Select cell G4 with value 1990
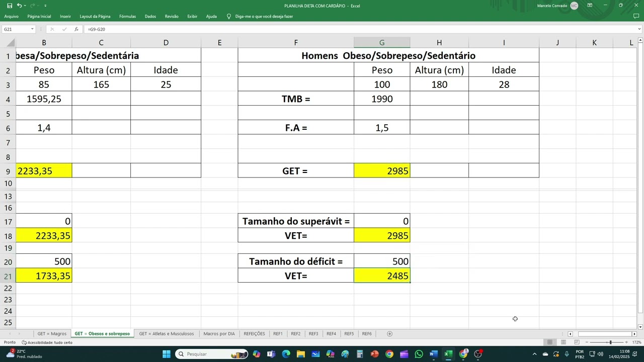 [382, 99]
